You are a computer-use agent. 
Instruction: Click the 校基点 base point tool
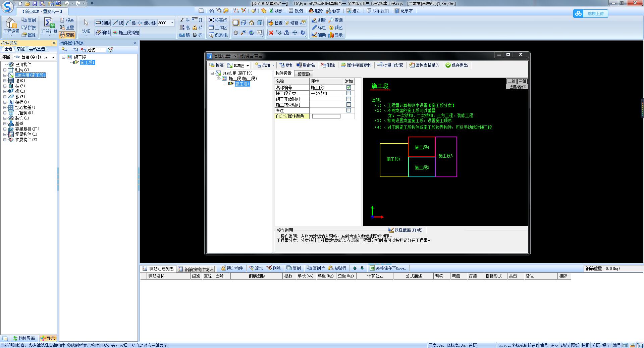pos(218,20)
